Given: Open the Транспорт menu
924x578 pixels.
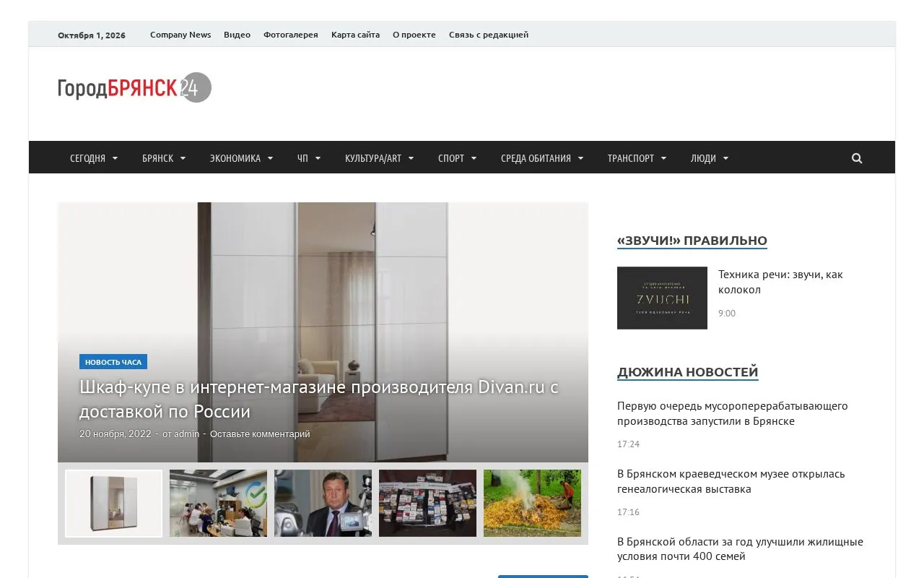Looking at the screenshot, I should pyautogui.click(x=637, y=158).
